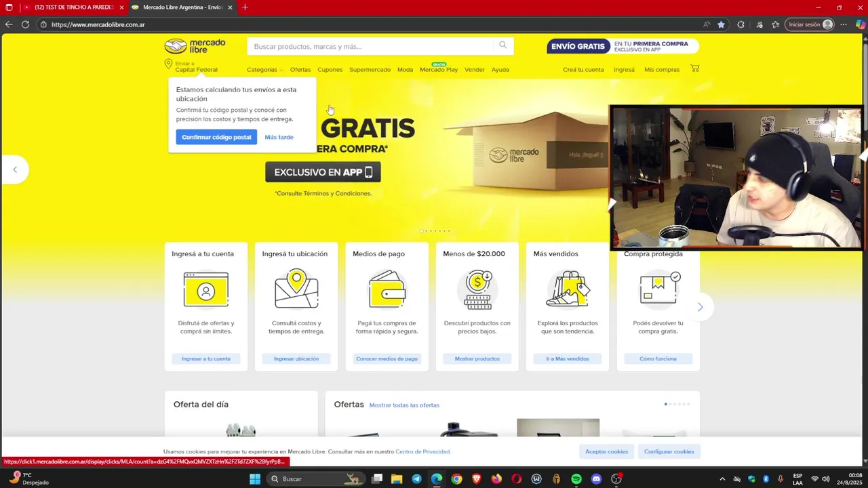The width and height of the screenshot is (868, 488).
Task: Click Configurar cookies button
Action: tap(669, 451)
